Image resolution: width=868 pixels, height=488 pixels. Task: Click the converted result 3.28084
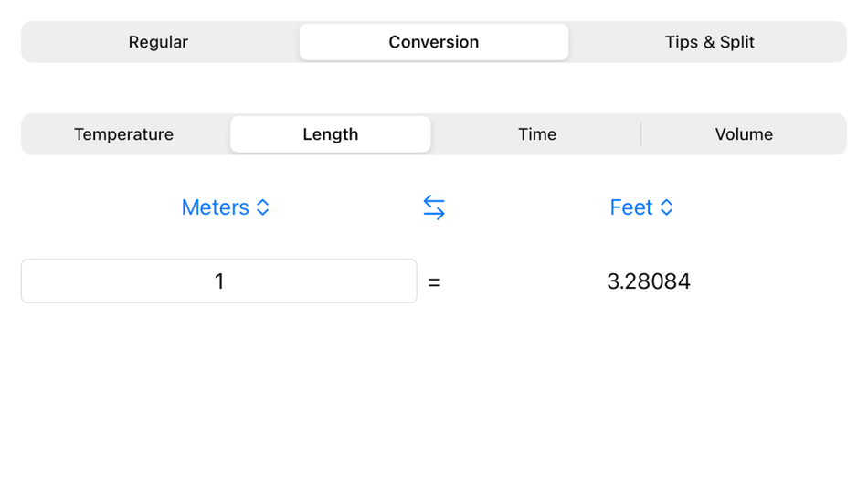[x=649, y=281]
